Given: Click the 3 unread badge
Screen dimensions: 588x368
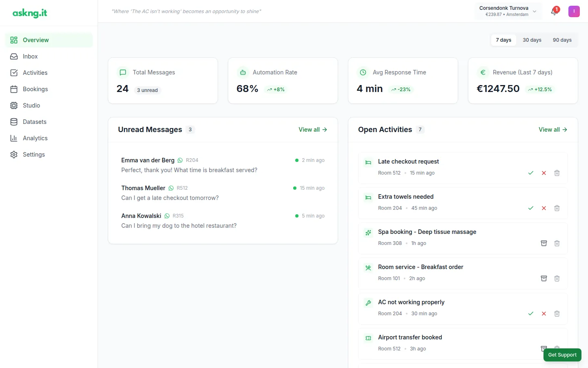Looking at the screenshot, I should (x=147, y=90).
